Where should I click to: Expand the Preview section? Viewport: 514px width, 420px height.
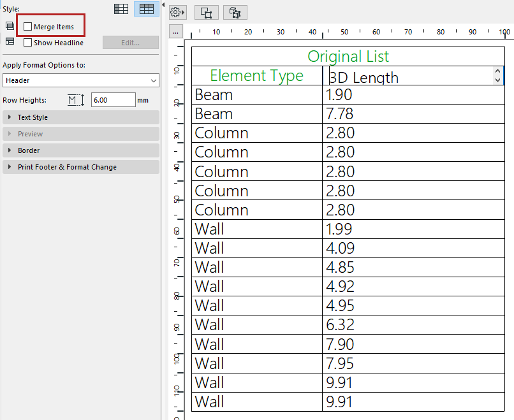[81, 134]
